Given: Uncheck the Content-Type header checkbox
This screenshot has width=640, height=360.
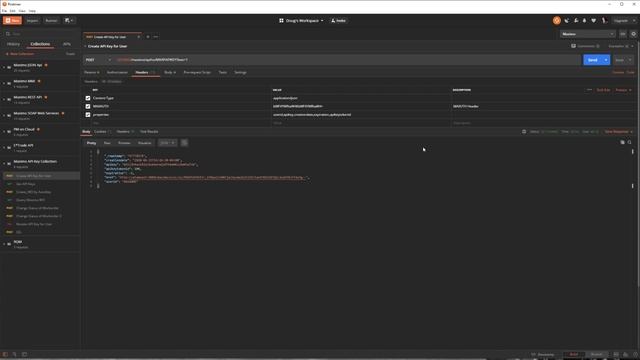Looking at the screenshot, I should pos(88,98).
